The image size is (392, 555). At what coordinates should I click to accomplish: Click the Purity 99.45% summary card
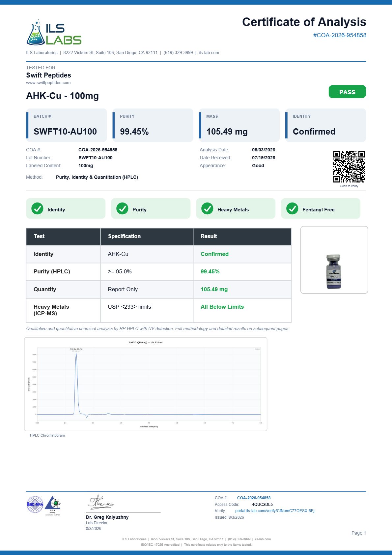[153, 125]
